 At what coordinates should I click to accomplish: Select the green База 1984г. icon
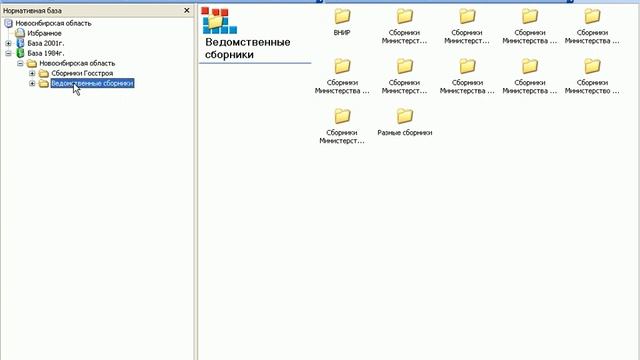coord(20,53)
